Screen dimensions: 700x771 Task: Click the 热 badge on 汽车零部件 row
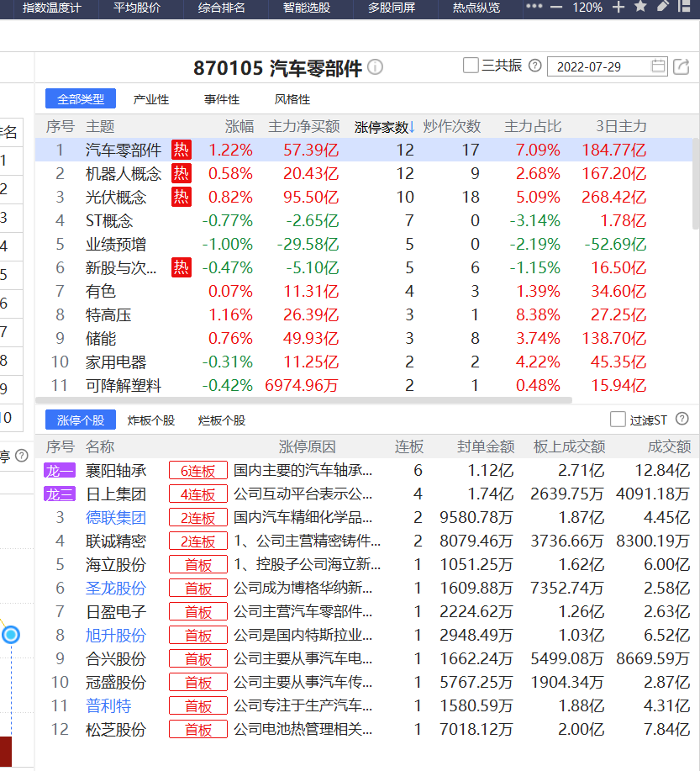pos(182,150)
